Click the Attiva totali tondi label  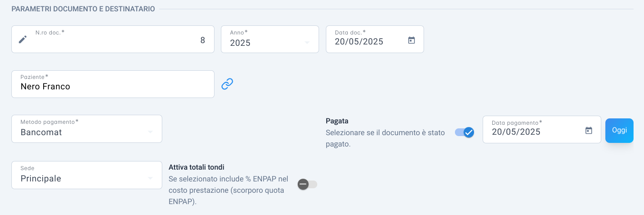click(x=196, y=167)
